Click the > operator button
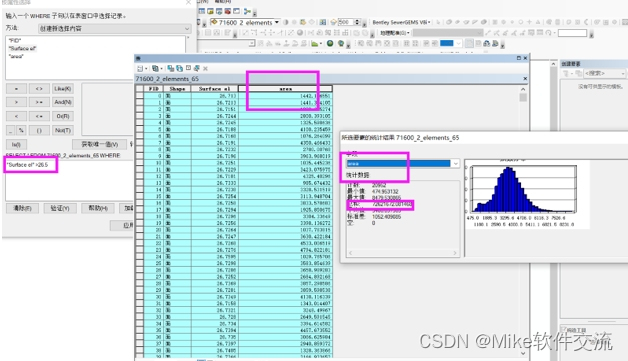Screen dimensions: 628x361 tap(16, 102)
